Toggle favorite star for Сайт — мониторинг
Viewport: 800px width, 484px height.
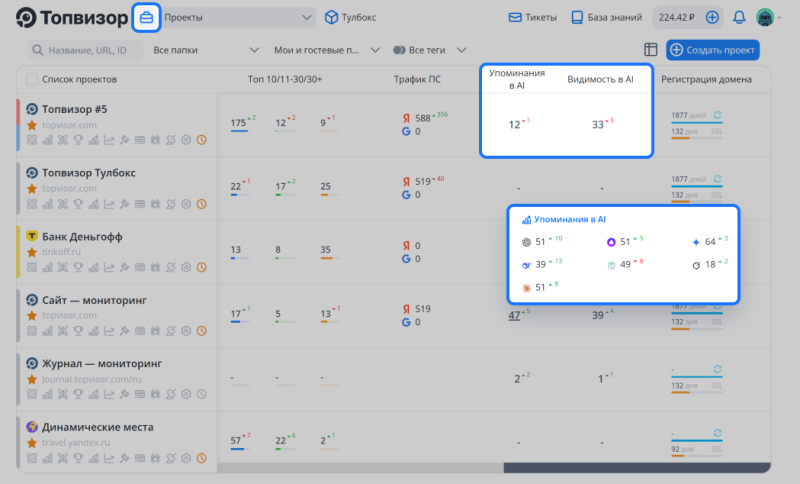tap(32, 315)
